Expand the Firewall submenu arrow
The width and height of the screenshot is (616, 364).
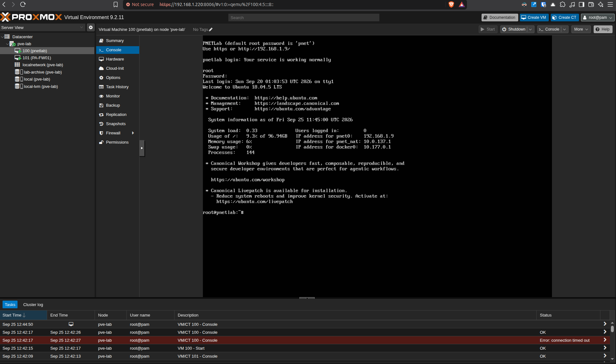[133, 133]
